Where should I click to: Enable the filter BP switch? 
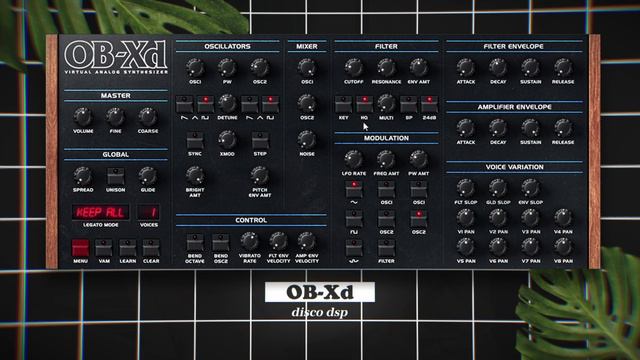[408, 104]
